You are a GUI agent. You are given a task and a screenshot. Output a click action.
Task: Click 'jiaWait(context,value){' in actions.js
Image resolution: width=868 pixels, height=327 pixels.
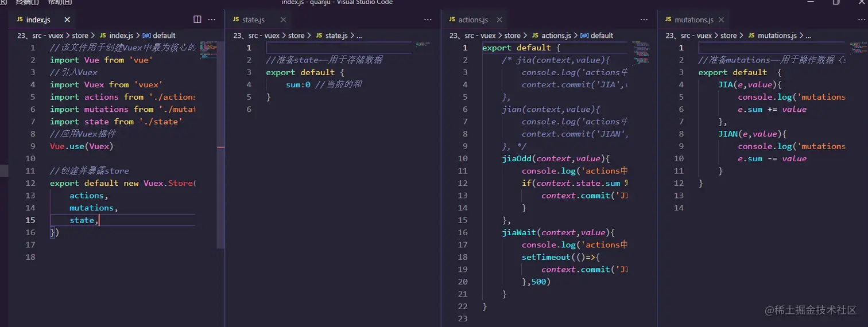coord(558,233)
